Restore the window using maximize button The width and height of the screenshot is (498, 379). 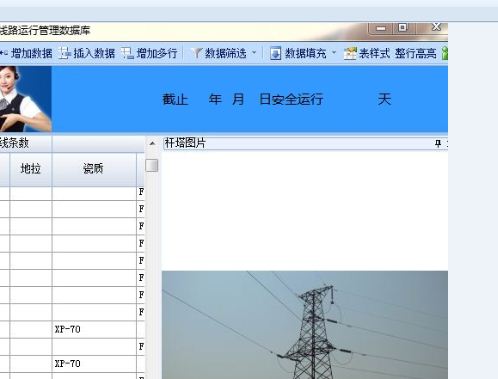pyautogui.click(x=403, y=28)
